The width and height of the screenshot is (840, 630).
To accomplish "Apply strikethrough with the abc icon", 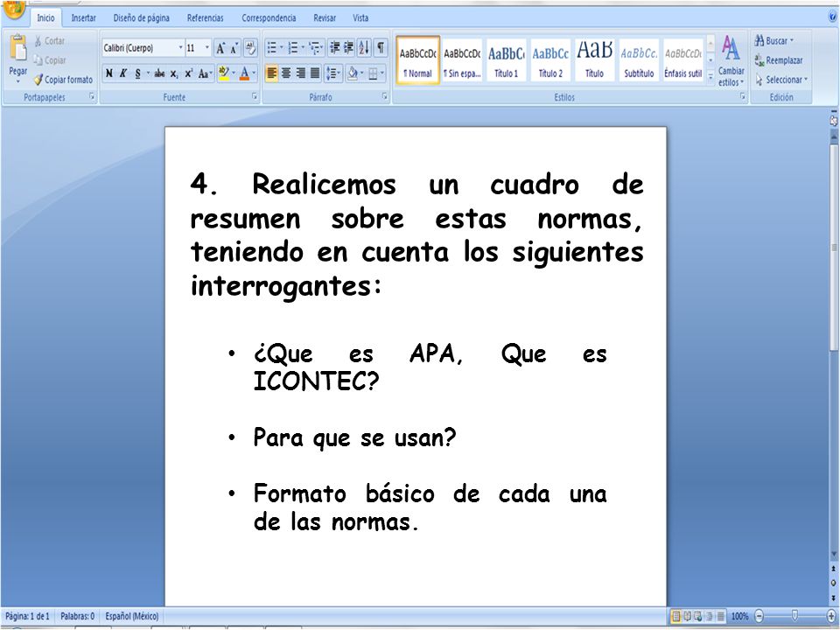I will pos(159,73).
